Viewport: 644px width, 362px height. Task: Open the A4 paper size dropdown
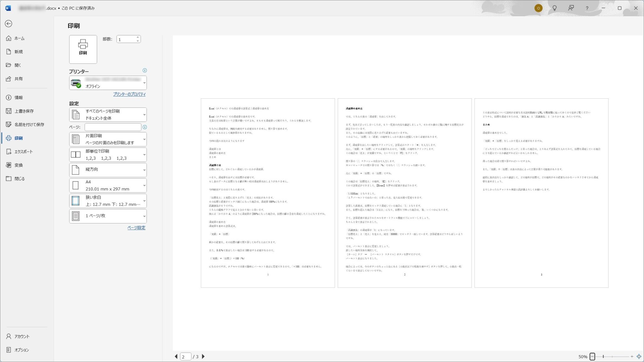pos(108,185)
